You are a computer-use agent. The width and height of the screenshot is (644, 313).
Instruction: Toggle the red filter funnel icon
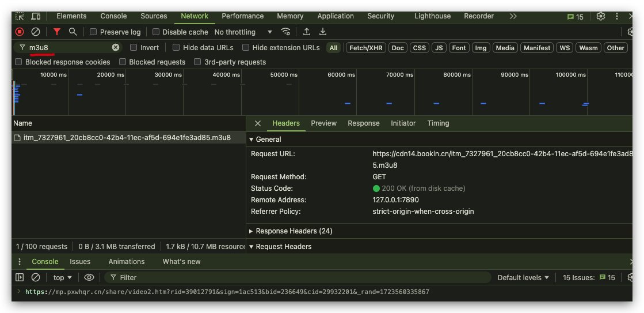click(57, 32)
